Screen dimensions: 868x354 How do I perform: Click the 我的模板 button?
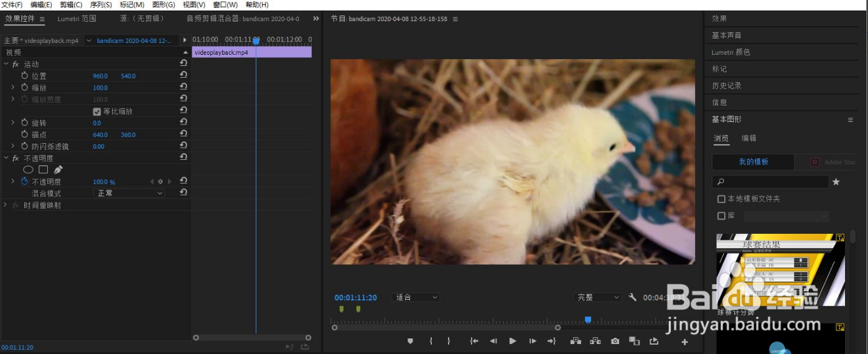coord(754,162)
